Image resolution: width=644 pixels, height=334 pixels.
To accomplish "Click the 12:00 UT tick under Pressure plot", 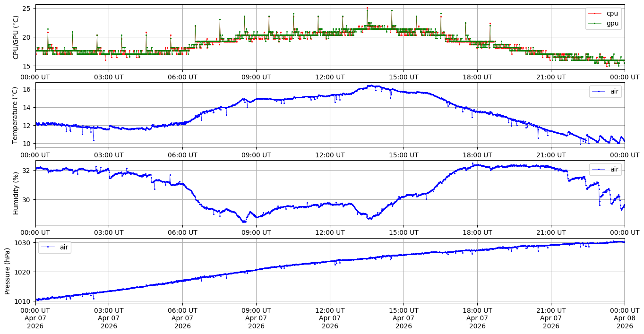I will click(330, 310).
